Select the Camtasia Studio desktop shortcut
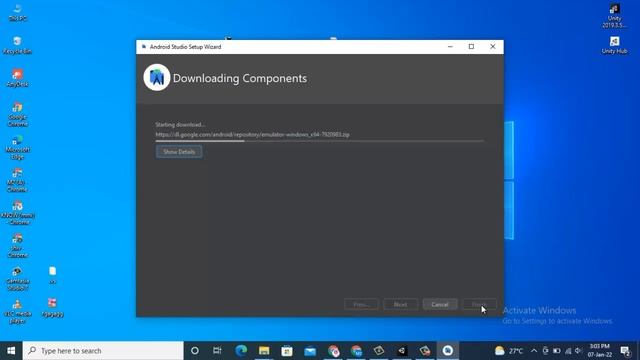Screen dimensions: 640x360 [x=17, y=279]
